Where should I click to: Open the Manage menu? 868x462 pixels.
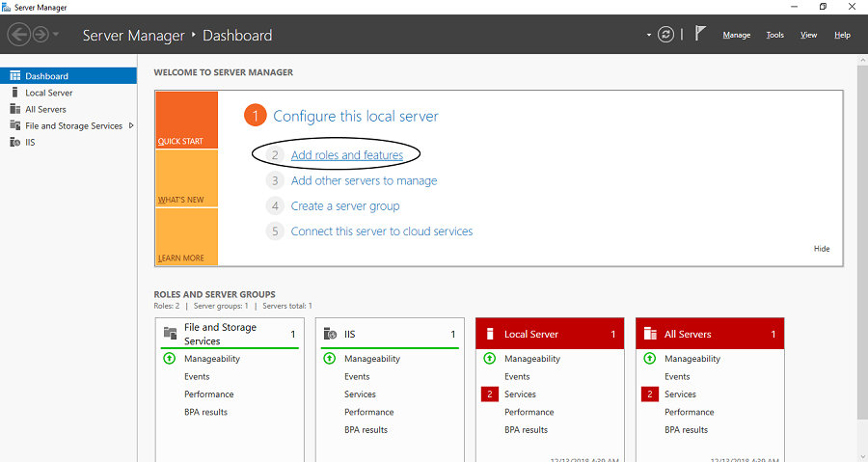tap(736, 35)
